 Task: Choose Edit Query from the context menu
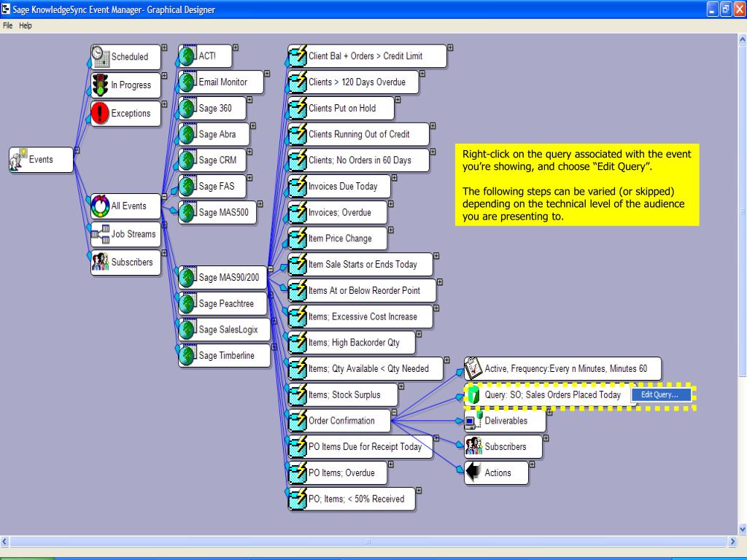[661, 394]
